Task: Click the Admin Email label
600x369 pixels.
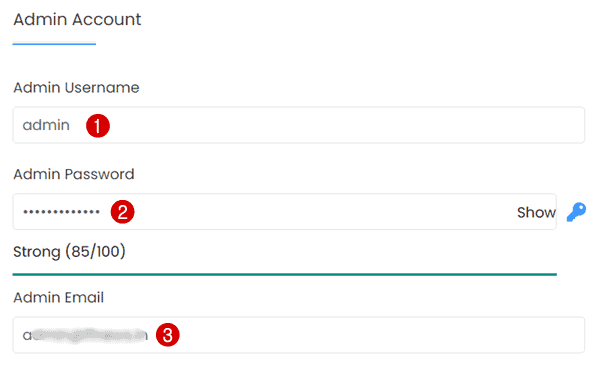Action: pyautogui.click(x=59, y=297)
